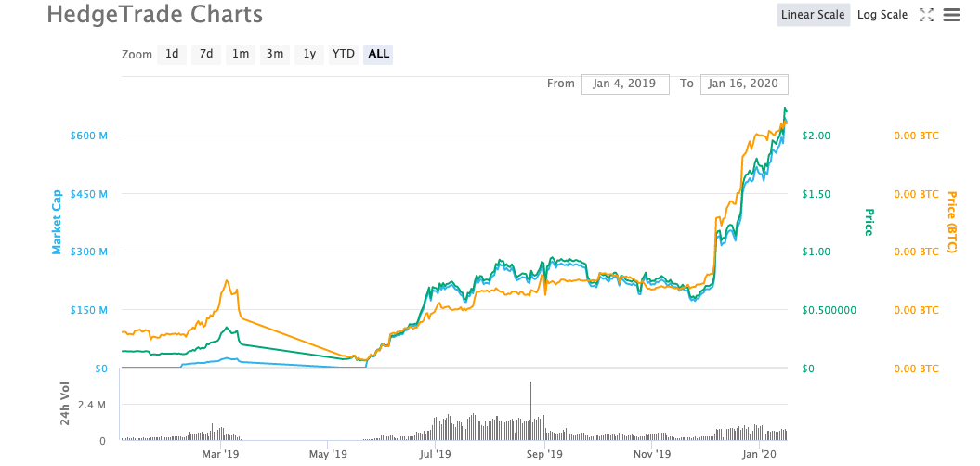
Task: Click the $1.00 price label
Action: (816, 252)
